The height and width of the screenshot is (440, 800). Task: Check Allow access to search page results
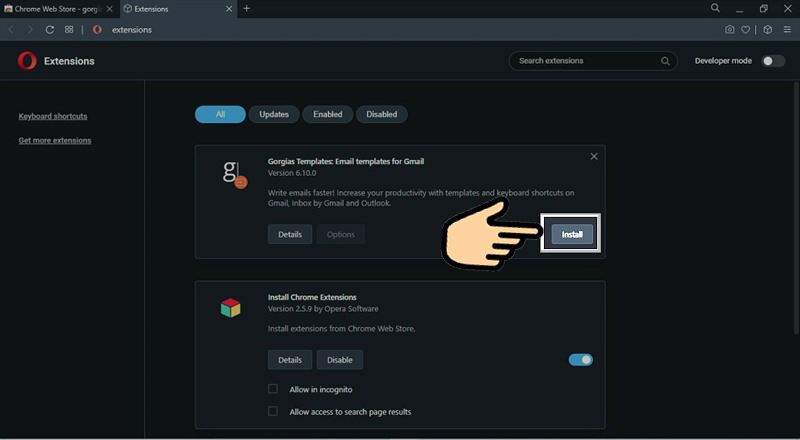[273, 411]
